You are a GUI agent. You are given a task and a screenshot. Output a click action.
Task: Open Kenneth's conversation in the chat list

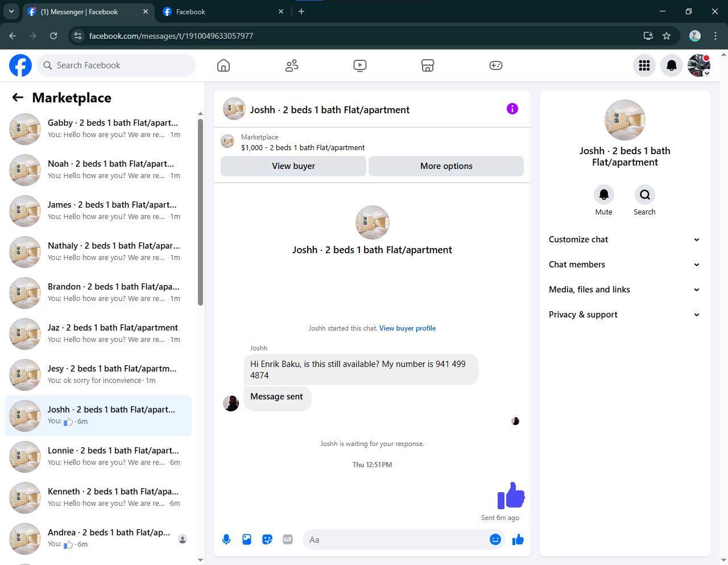tap(98, 498)
